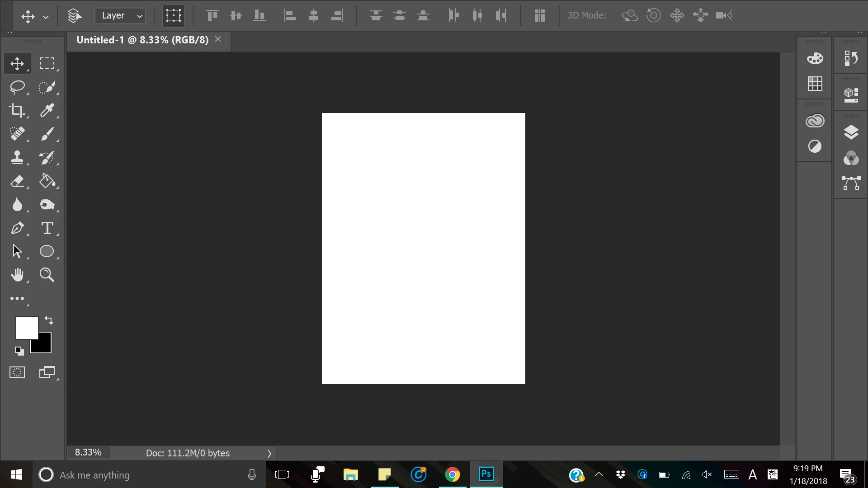Switch to the Untitled-1 document tab
Image resolution: width=868 pixels, height=488 pixels.
point(142,40)
